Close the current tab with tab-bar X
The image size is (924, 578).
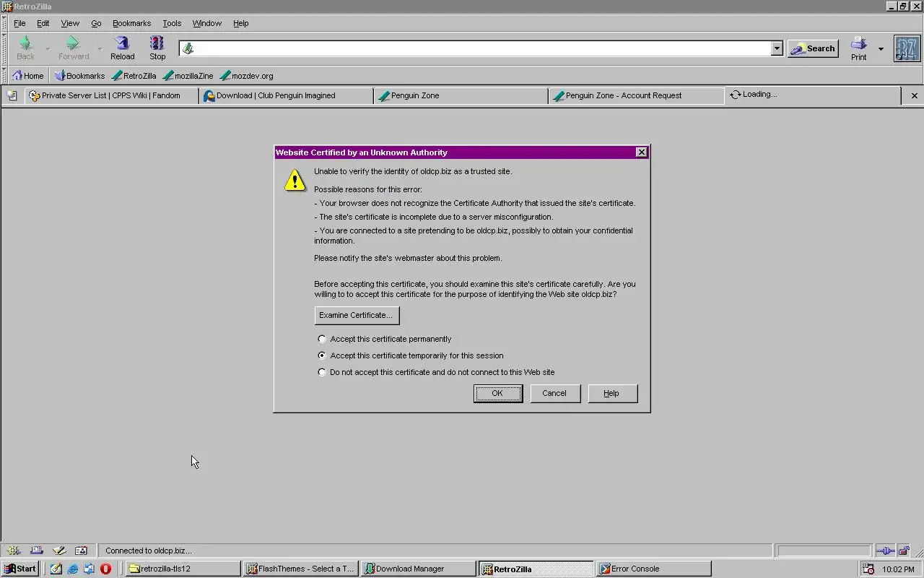(x=914, y=95)
